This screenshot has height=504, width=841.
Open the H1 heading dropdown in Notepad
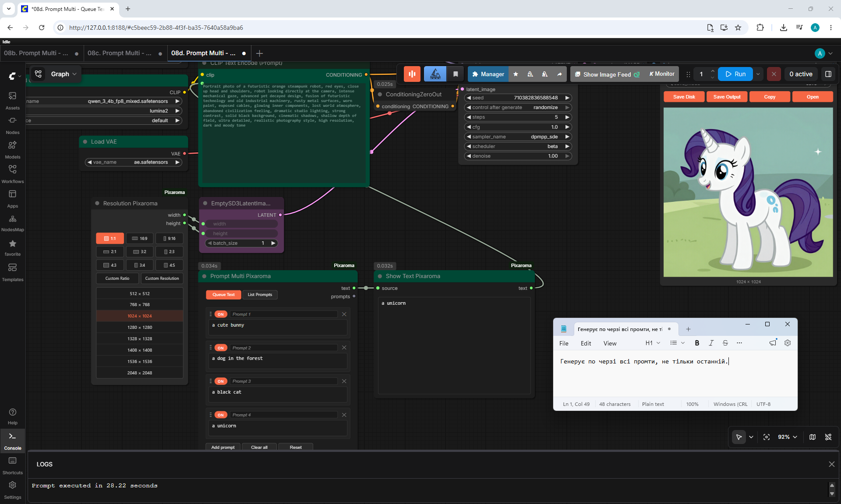pos(653,343)
